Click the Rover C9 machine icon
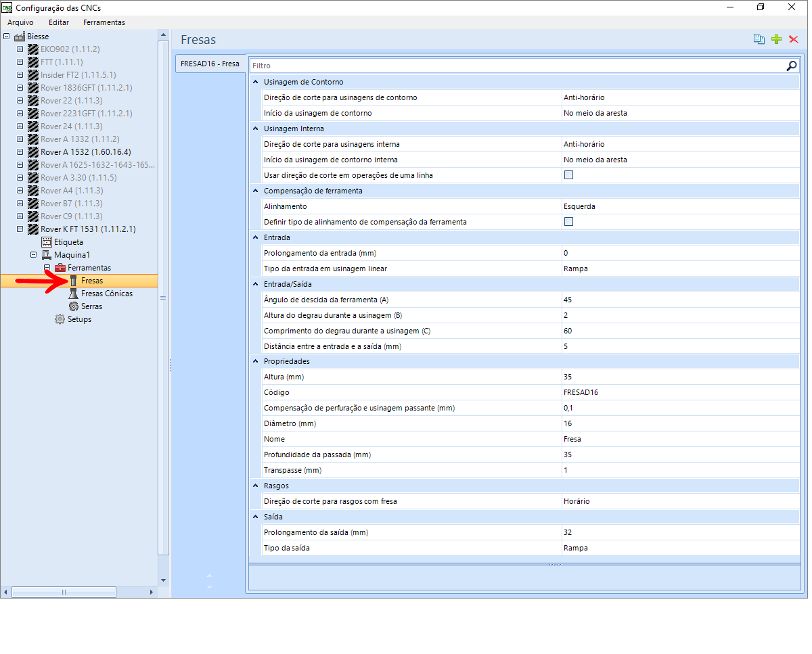 (33, 216)
